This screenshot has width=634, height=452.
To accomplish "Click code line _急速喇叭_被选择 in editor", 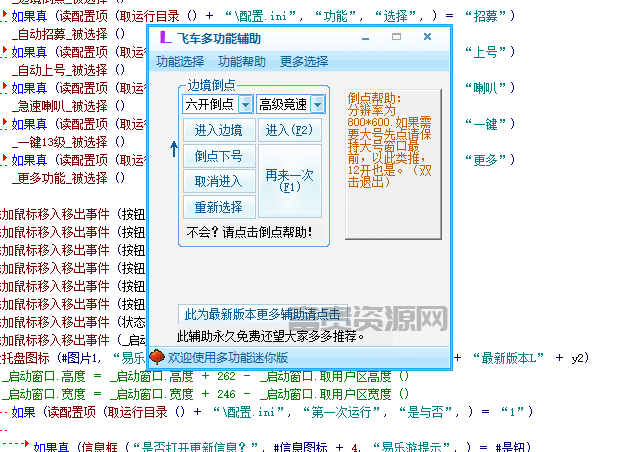I will click(68, 106).
